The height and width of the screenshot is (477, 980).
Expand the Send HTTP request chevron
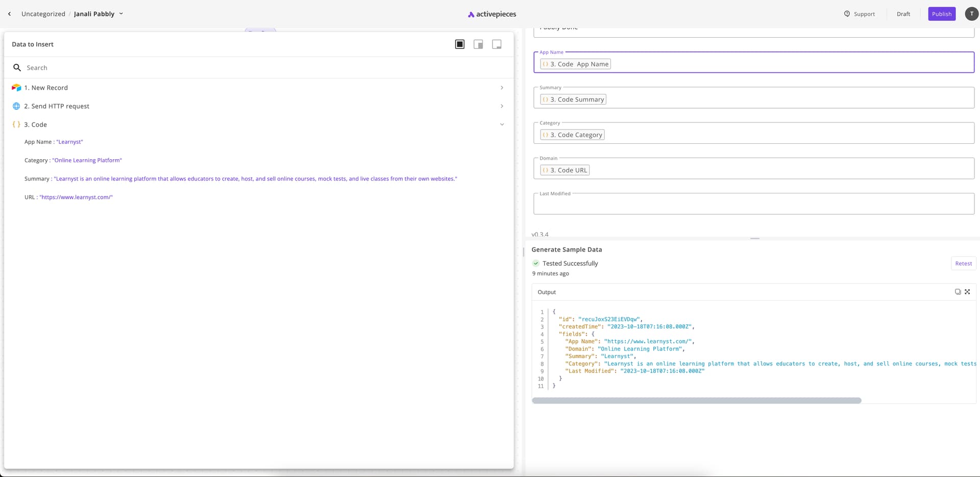click(x=502, y=106)
